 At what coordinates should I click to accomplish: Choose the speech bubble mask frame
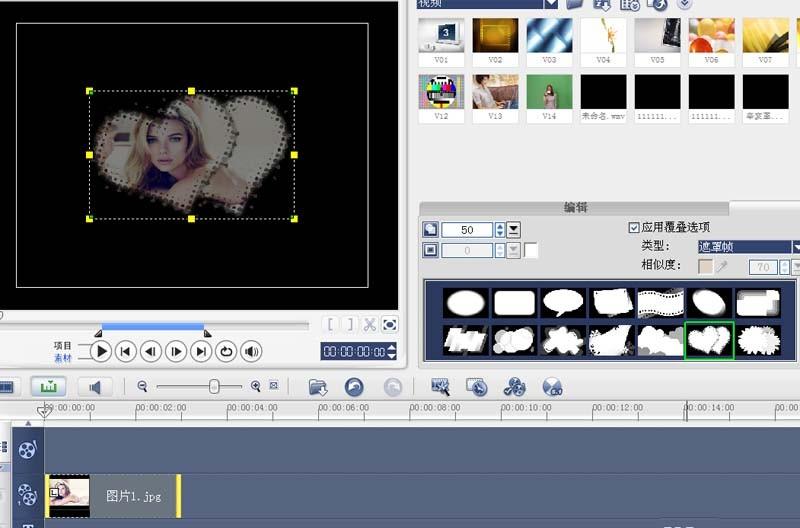pyautogui.click(x=563, y=302)
